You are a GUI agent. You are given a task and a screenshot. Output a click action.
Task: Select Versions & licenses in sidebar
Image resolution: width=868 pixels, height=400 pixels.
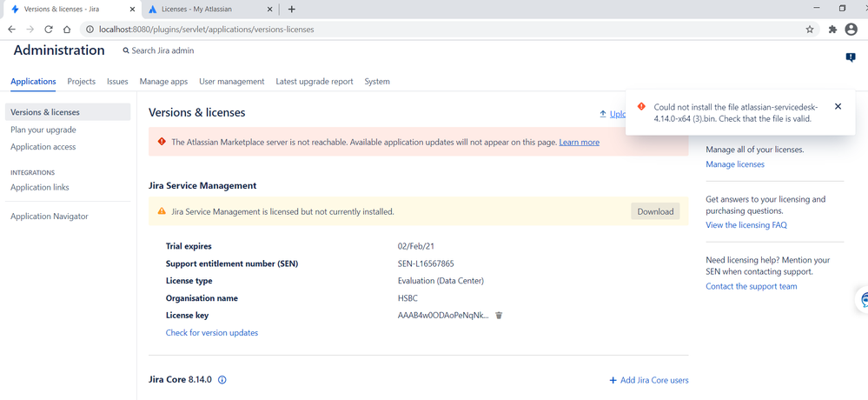pos(68,112)
